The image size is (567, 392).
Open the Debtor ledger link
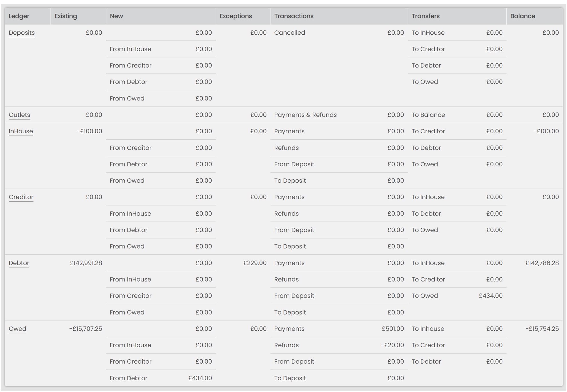pos(19,263)
